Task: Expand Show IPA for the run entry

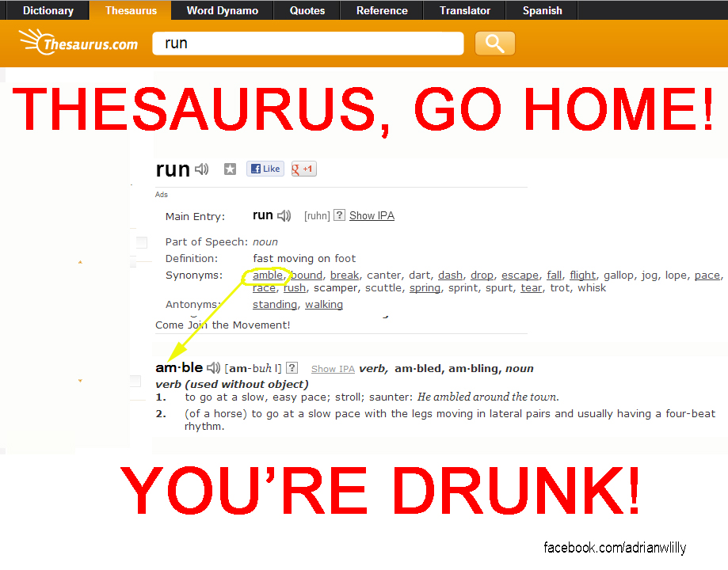Action: (x=372, y=215)
